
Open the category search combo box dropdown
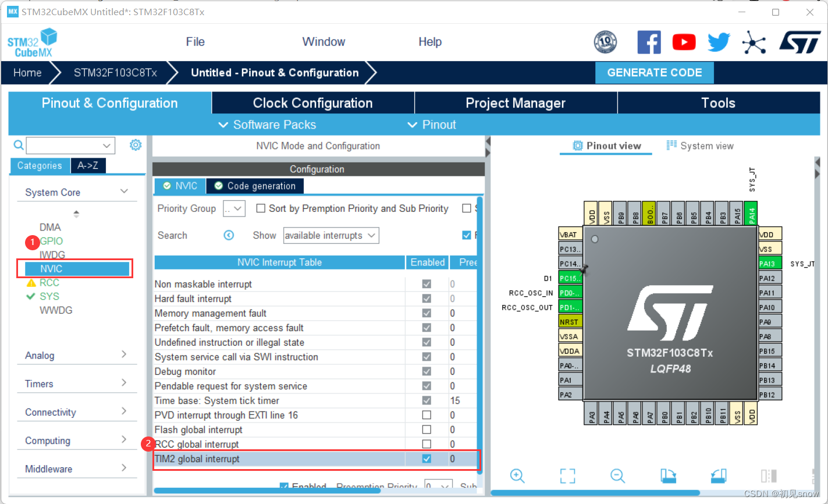[x=106, y=145]
